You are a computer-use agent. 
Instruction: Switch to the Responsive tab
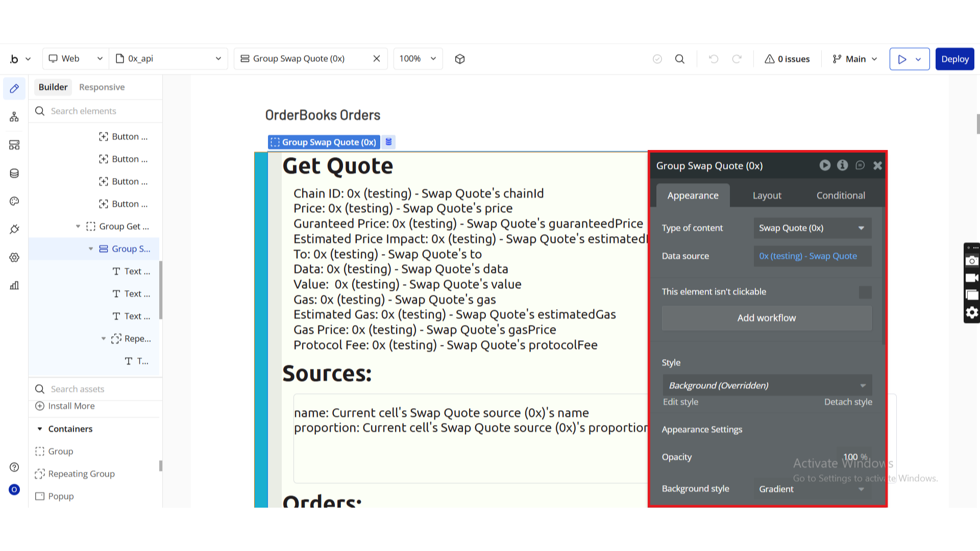click(x=102, y=87)
